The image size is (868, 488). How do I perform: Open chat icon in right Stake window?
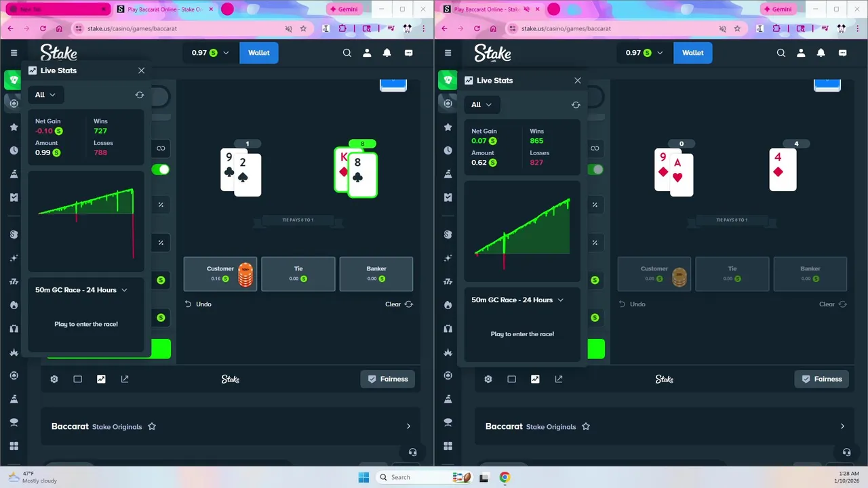(843, 53)
